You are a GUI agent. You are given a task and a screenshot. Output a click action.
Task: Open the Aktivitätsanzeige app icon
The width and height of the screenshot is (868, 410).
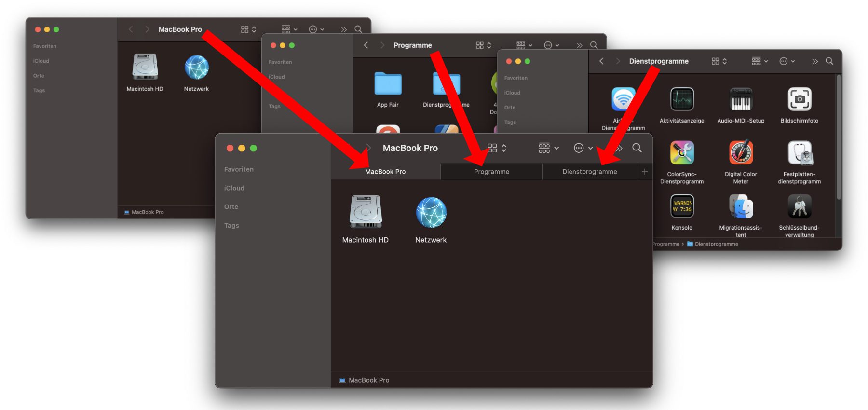click(681, 100)
